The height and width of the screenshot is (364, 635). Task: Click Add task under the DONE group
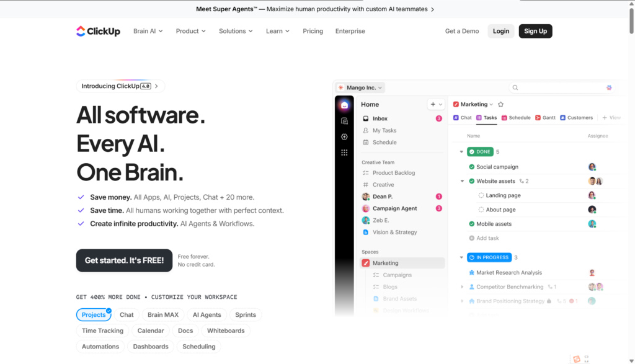pos(484,238)
